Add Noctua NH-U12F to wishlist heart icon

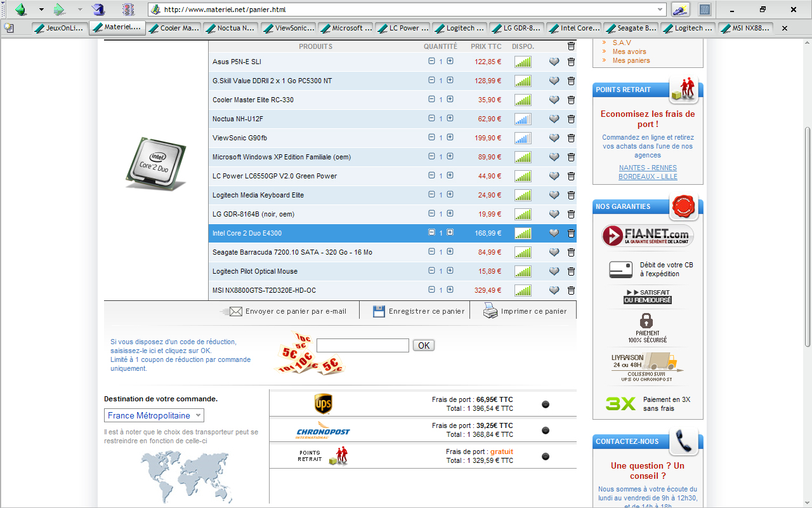(x=554, y=119)
